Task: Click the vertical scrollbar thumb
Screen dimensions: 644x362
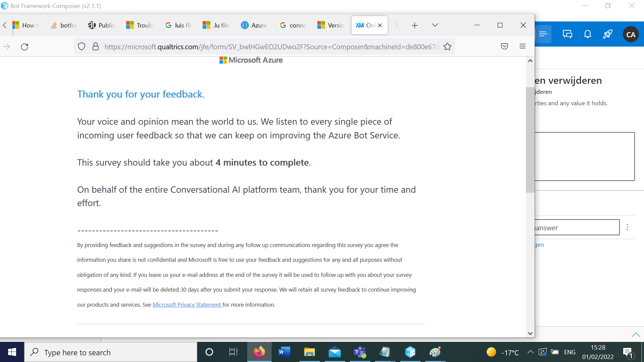Action: [x=530, y=140]
